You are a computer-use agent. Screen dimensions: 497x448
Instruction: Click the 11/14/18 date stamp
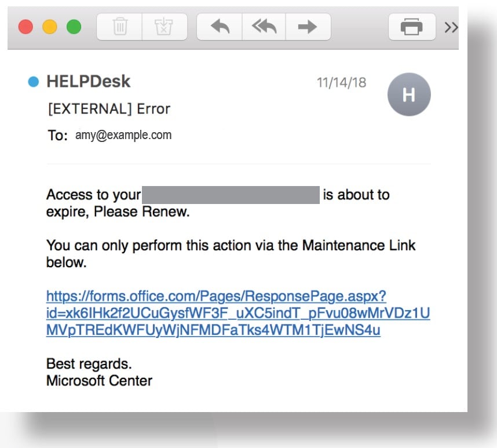341,83
